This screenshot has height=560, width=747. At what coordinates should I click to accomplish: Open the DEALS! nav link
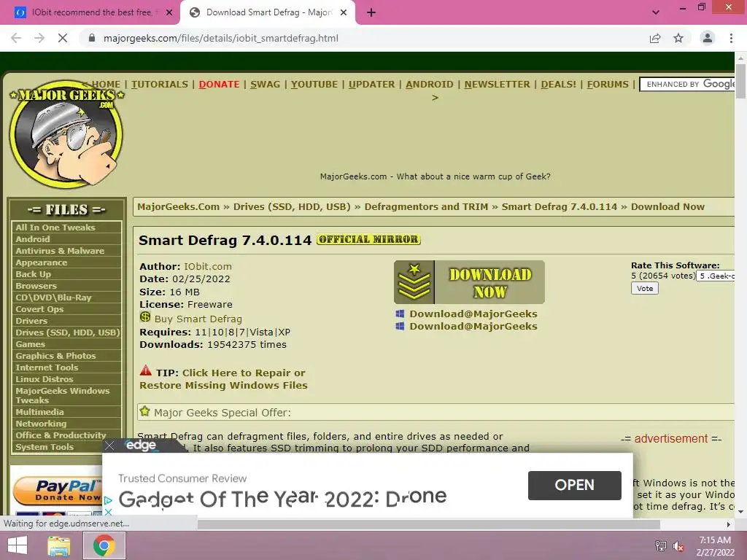(558, 85)
